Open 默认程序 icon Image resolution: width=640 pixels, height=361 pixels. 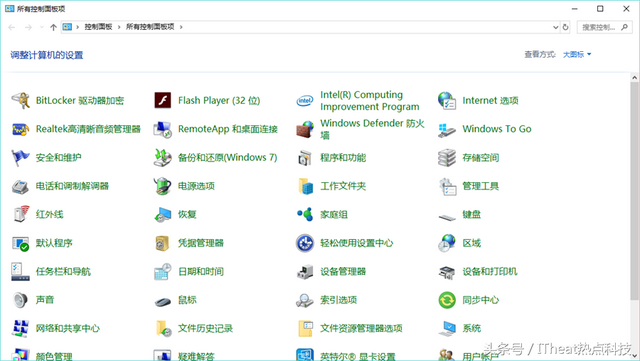20,243
